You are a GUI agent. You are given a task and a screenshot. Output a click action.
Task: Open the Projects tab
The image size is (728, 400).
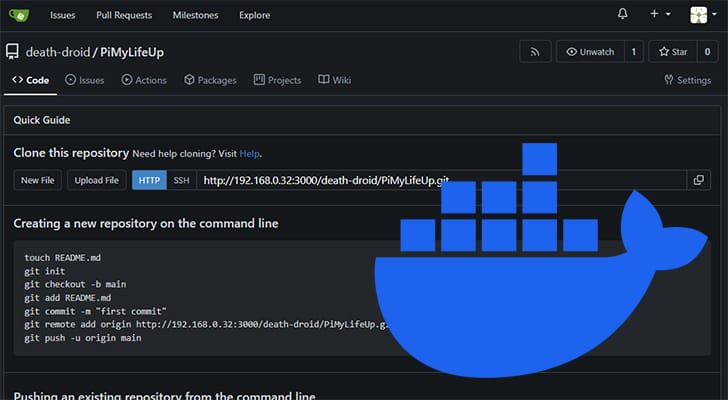277,80
